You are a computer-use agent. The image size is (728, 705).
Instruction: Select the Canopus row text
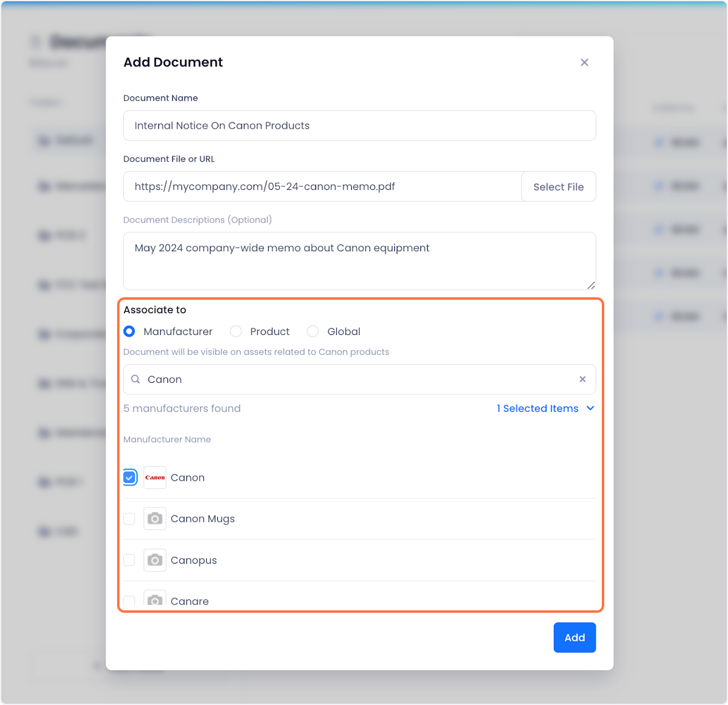(194, 560)
